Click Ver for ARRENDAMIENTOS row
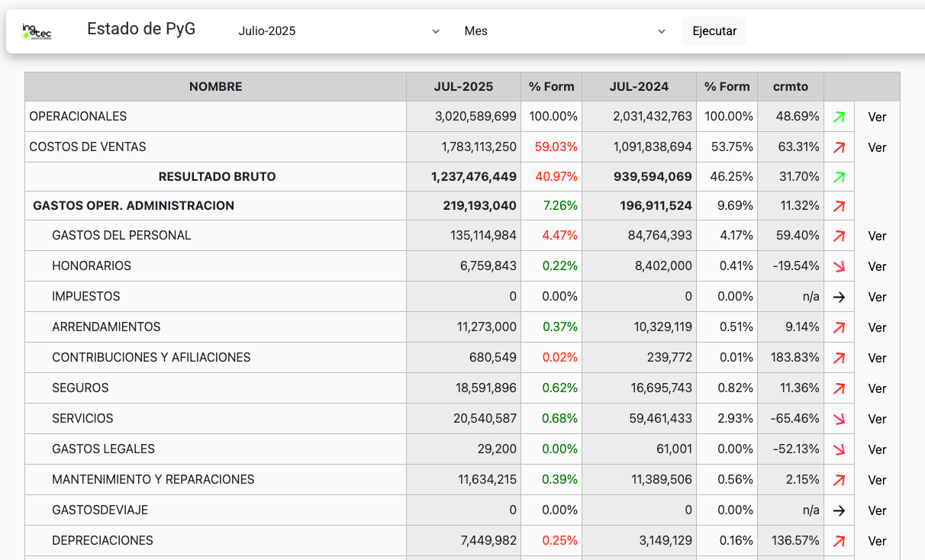 point(877,327)
